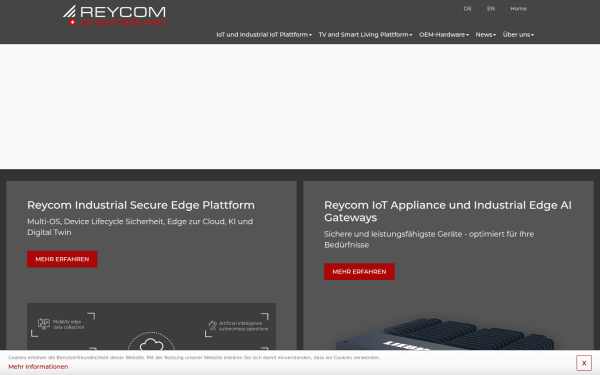Open Reycom Industrial Secure Edge Plattform heading
Screen dimensions: 600x375
[x=141, y=205]
